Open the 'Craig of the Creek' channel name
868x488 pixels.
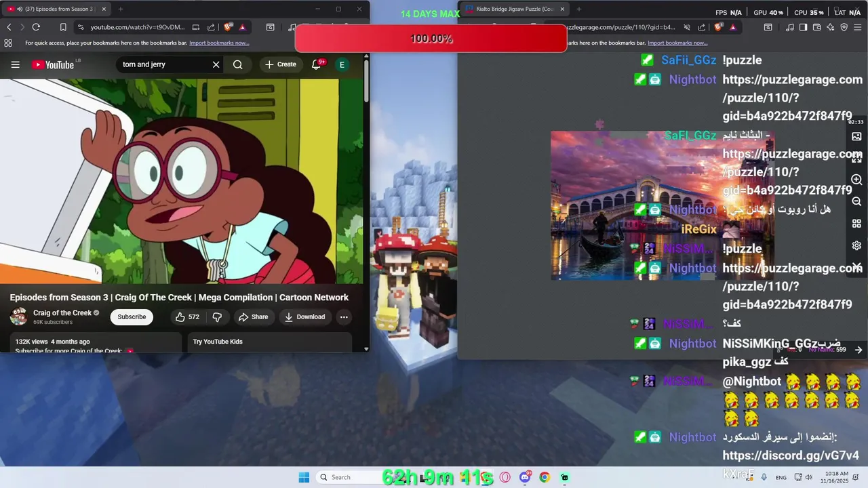tap(62, 312)
